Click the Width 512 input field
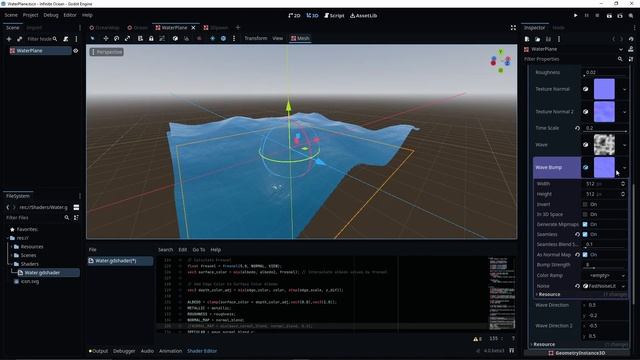 pos(602,184)
